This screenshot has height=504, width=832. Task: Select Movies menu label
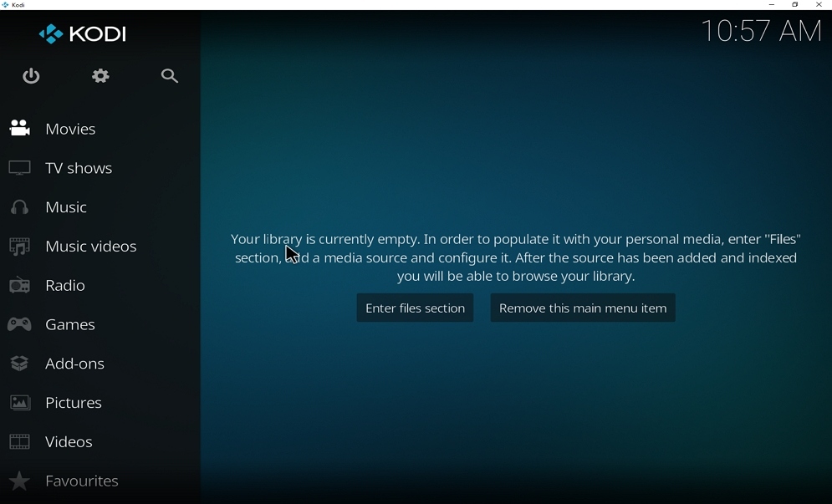(70, 129)
